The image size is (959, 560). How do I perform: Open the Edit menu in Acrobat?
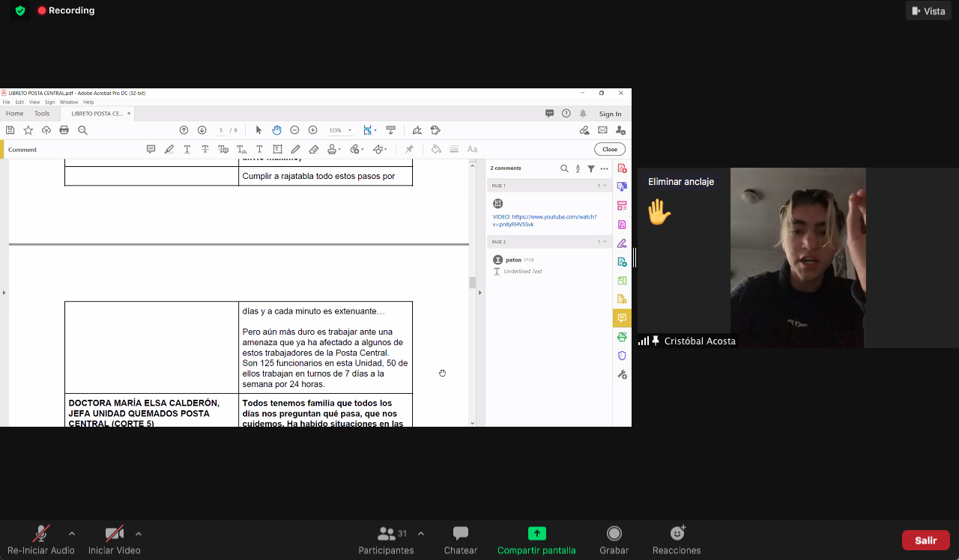[19, 102]
